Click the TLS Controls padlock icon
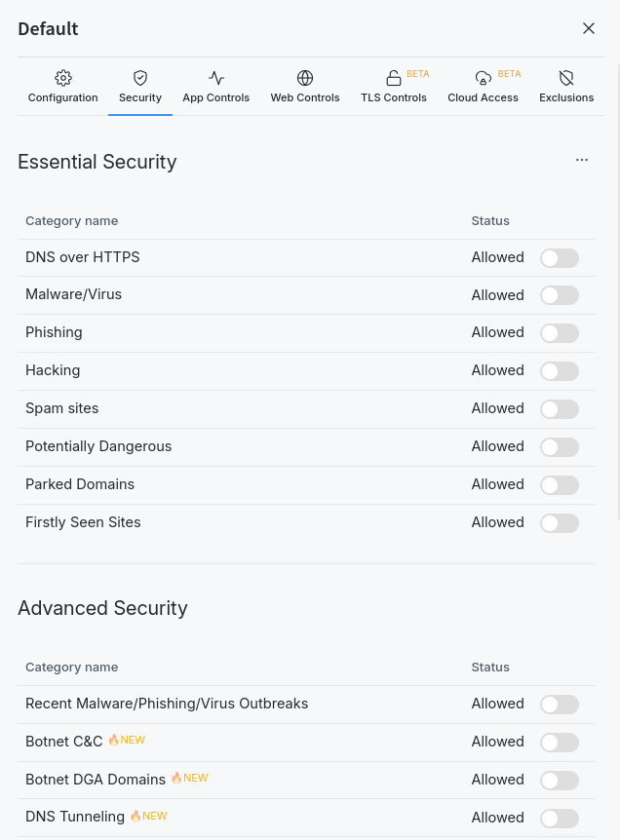 pyautogui.click(x=394, y=78)
